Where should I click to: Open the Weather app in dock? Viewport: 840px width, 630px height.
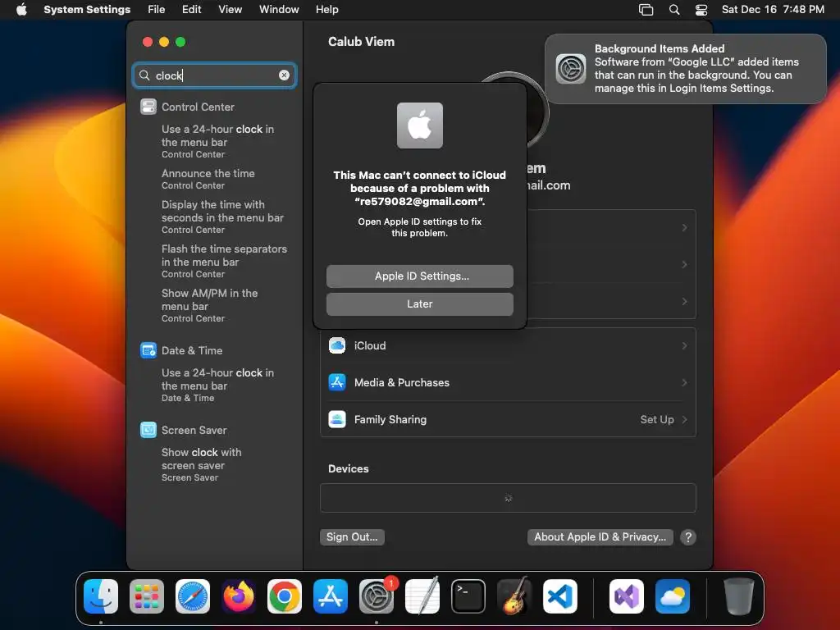click(x=673, y=596)
